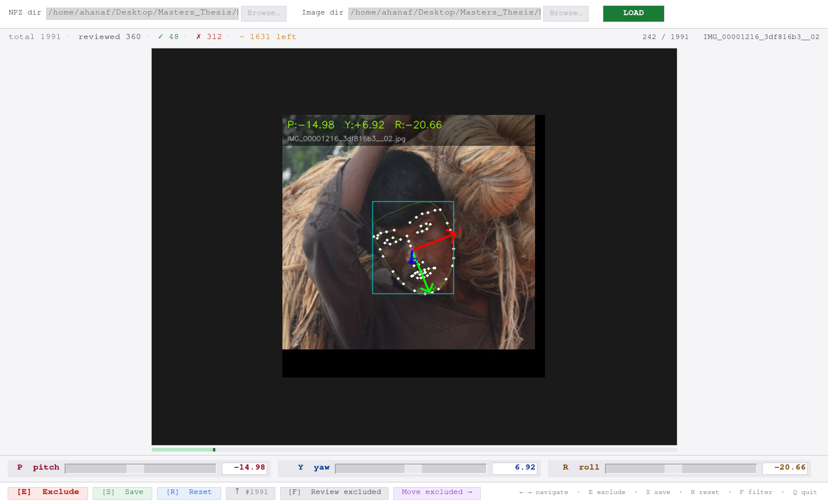Focus the NPZ dir path field

(142, 13)
